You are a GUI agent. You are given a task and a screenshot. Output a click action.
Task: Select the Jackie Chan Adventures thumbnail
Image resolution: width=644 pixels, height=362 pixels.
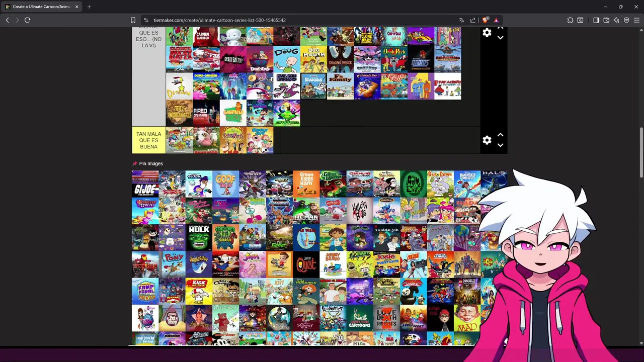[x=225, y=264]
